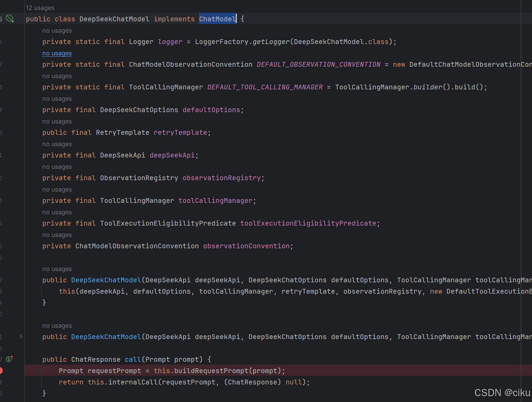Remove the red breakpoint on the buildRequestPrompt line
The height and width of the screenshot is (402, 532).
click(x=1, y=370)
